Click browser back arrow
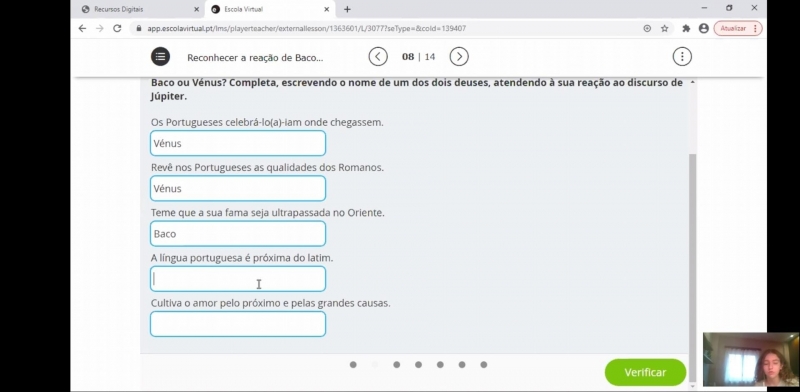This screenshot has width=800, height=392. click(x=83, y=29)
